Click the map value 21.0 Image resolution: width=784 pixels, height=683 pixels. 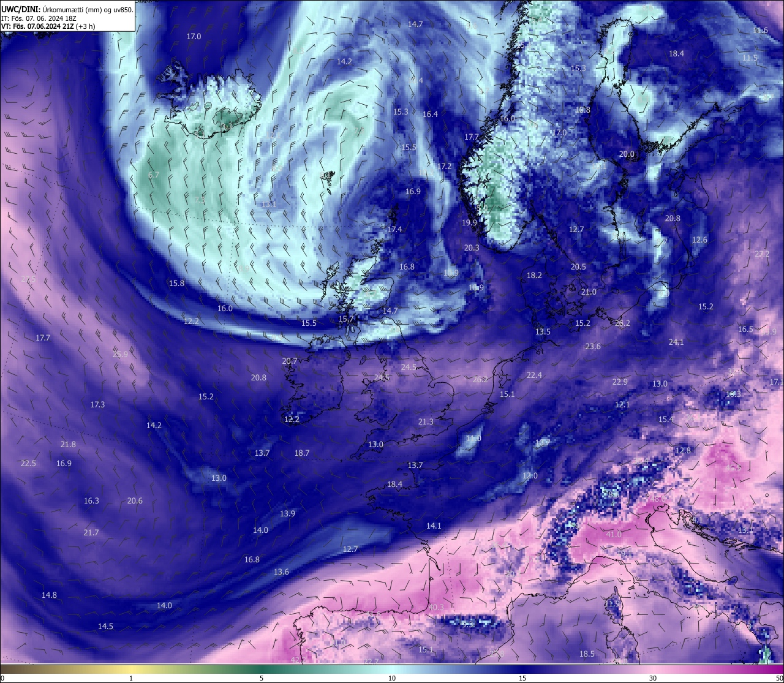tap(589, 292)
